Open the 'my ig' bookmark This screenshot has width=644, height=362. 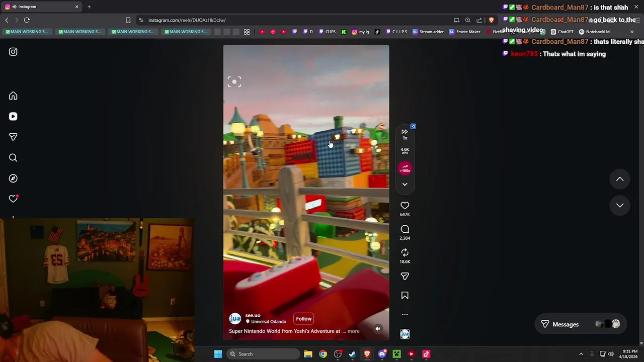360,32
